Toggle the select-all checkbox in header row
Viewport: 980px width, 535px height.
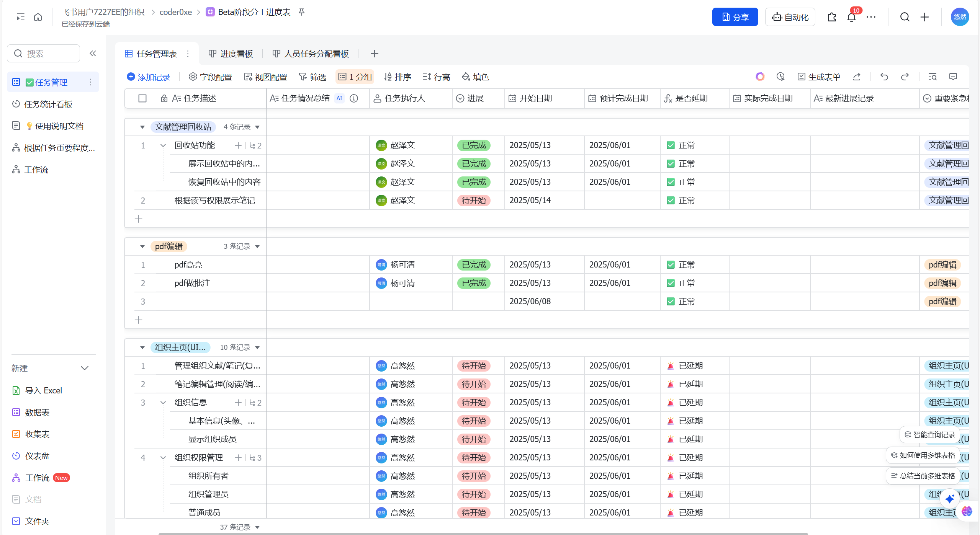click(142, 98)
